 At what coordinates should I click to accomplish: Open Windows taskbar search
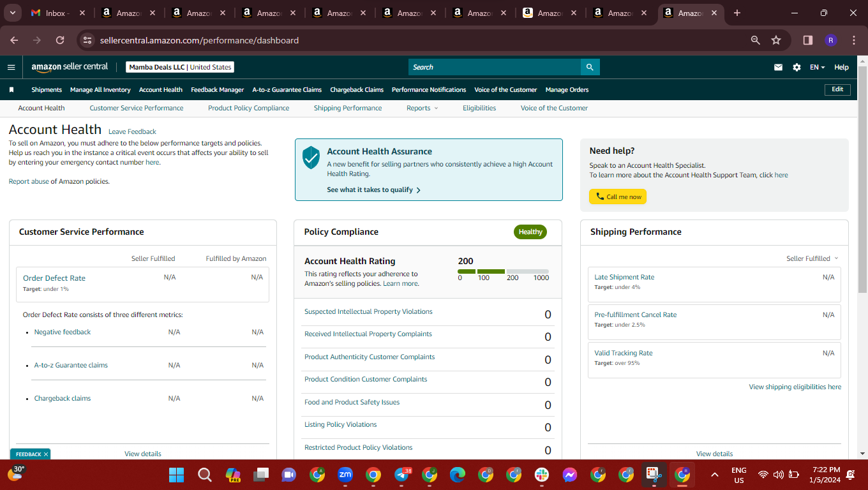click(204, 475)
